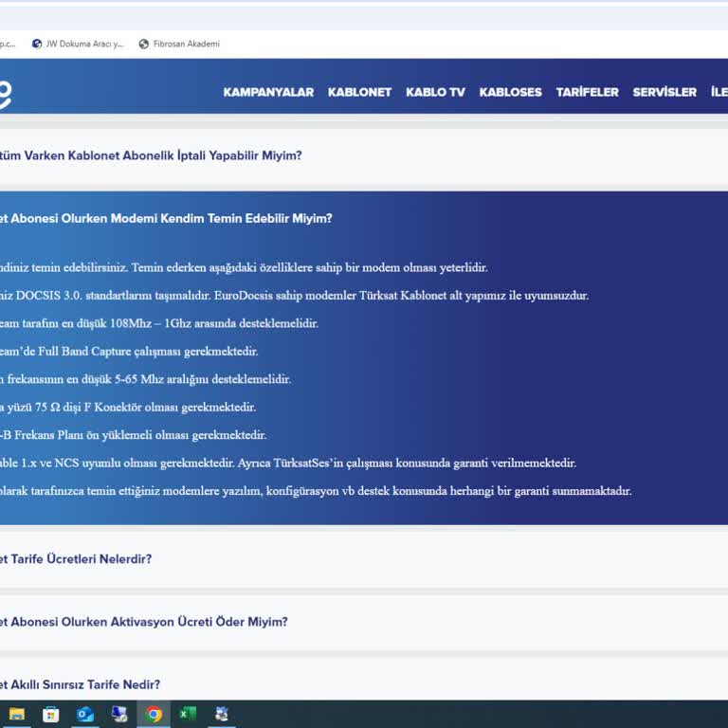Open the remote desktop taskbar icon
728x728 pixels.
[118, 714]
